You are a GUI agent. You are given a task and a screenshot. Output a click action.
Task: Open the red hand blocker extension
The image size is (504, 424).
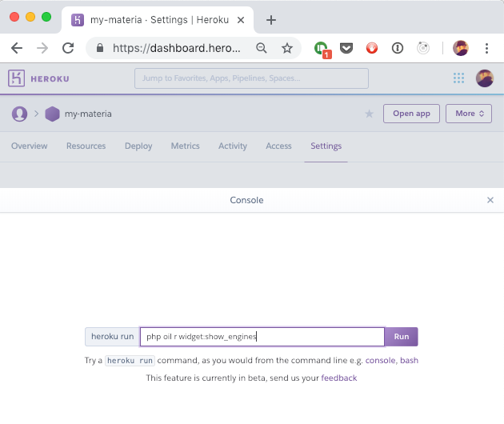[x=372, y=48]
